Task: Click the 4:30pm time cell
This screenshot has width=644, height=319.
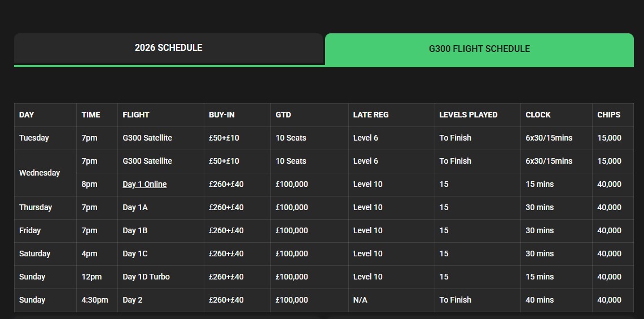Action: tap(95, 300)
